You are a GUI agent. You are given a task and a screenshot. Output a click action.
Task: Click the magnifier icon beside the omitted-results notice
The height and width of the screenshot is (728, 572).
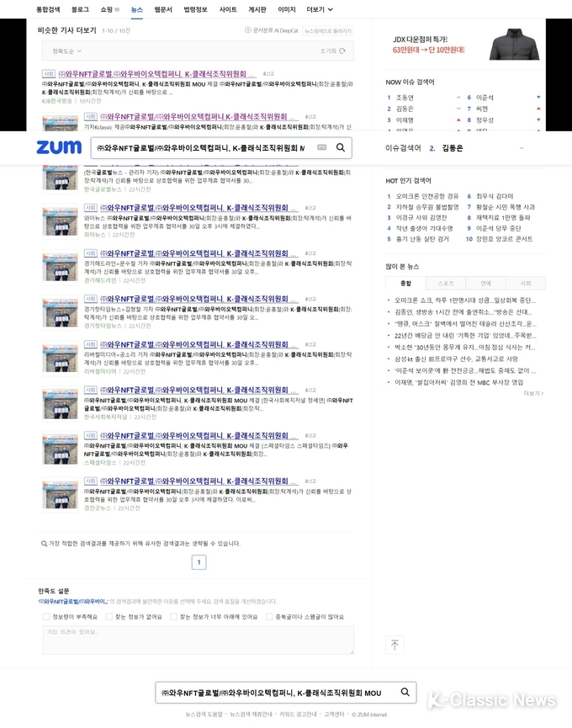pos(44,544)
